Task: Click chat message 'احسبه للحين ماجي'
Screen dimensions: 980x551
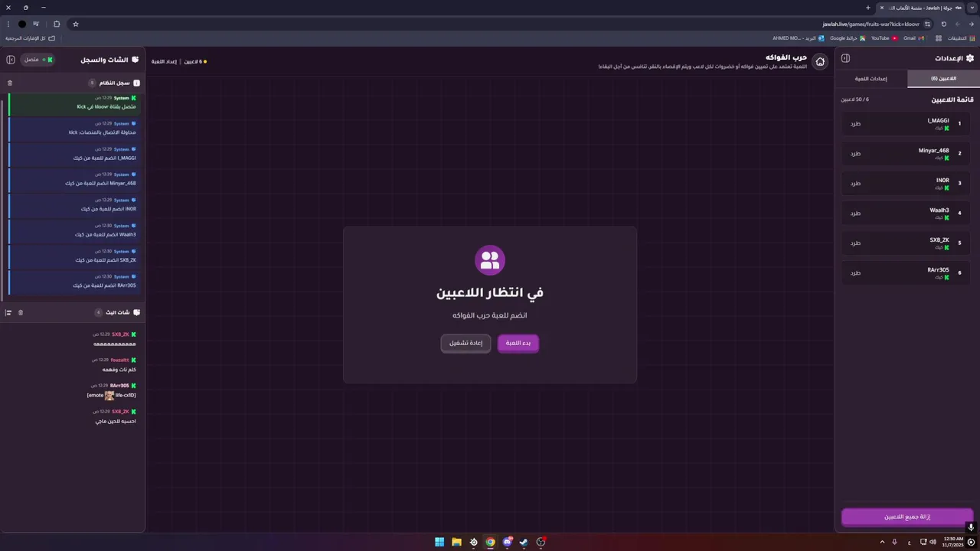Action: [x=116, y=421]
